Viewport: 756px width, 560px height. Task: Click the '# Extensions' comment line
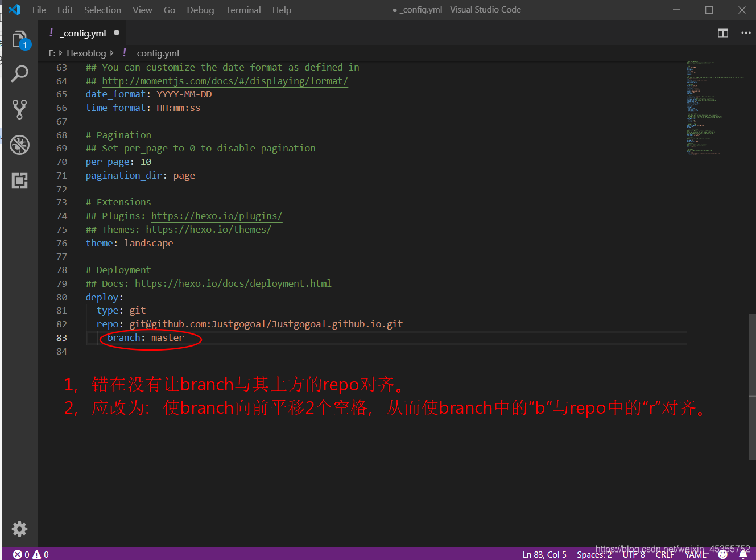[x=118, y=202]
